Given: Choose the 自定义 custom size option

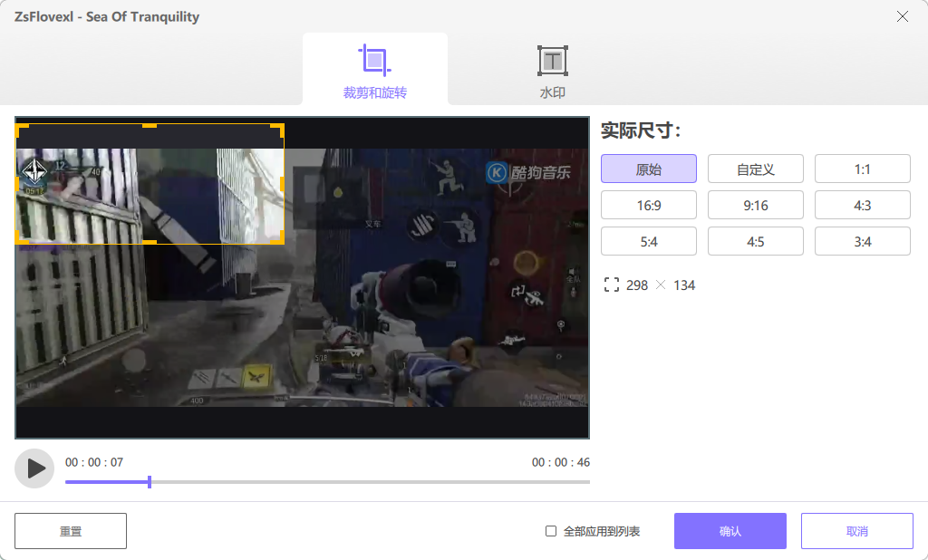Looking at the screenshot, I should click(x=756, y=169).
